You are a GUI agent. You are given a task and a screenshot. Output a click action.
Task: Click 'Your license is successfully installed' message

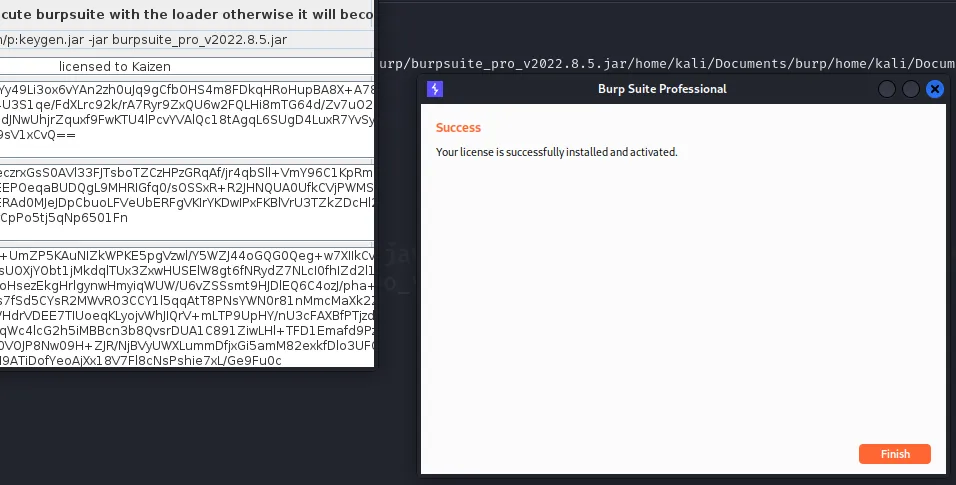coord(556,152)
